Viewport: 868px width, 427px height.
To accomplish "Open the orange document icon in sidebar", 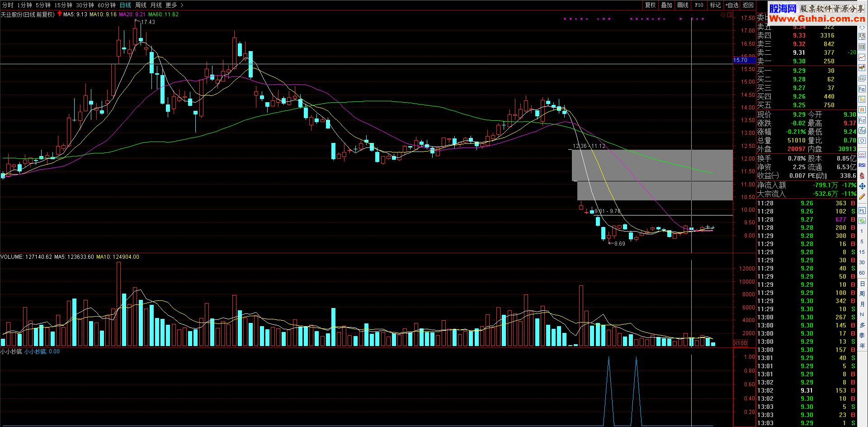I will [x=862, y=110].
